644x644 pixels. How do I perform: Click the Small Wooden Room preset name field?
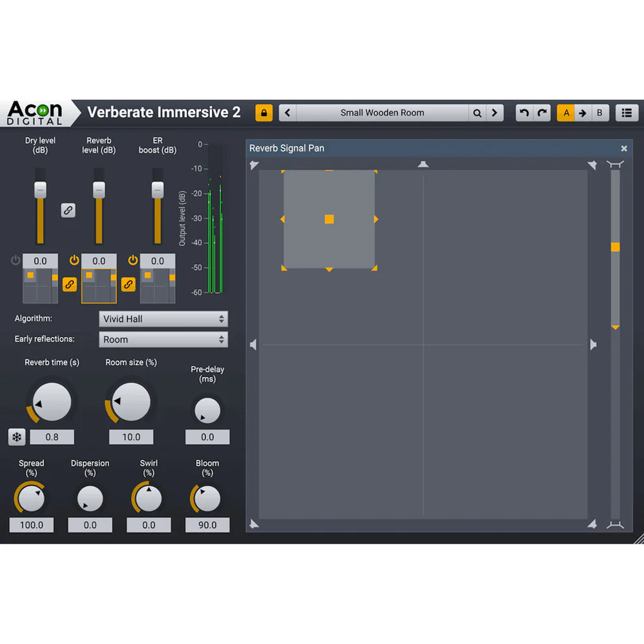383,113
